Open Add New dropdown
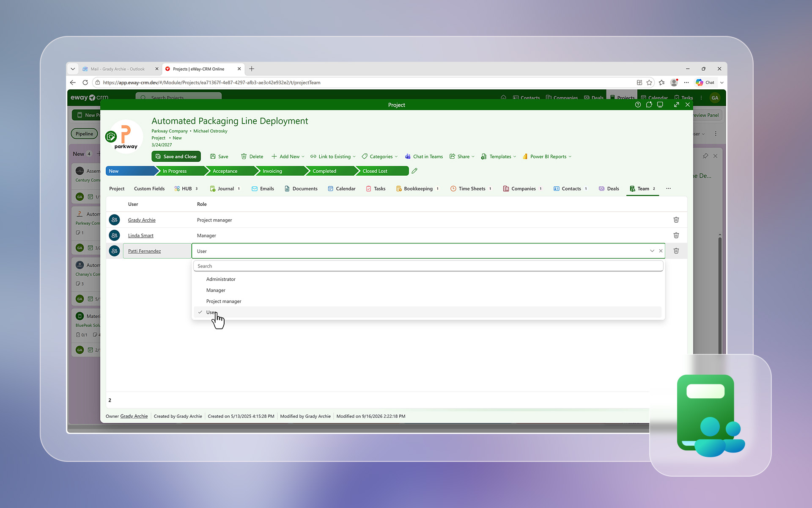 pos(288,157)
